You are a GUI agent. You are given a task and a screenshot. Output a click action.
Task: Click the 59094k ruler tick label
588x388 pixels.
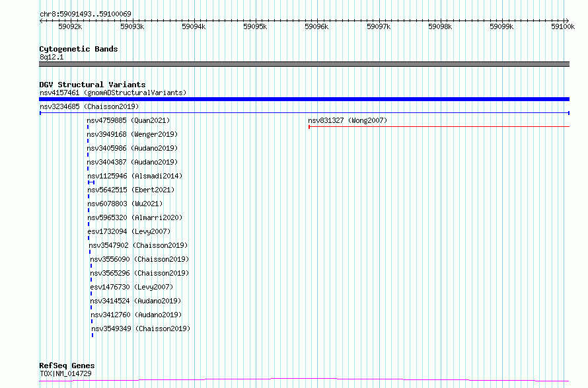point(194,26)
